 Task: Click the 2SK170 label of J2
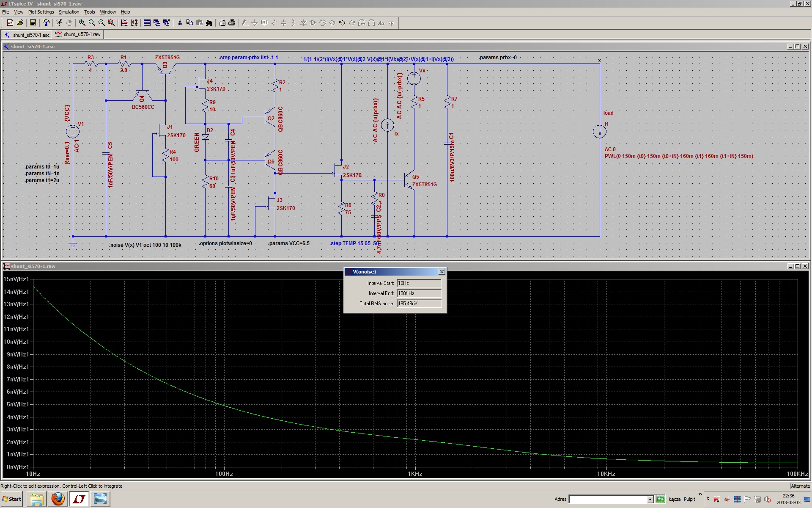click(x=352, y=175)
